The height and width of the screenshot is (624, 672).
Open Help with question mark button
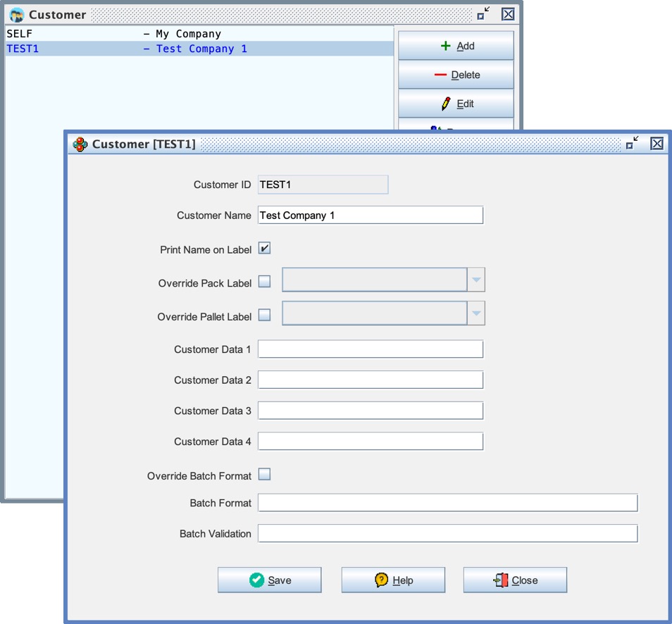(x=393, y=580)
